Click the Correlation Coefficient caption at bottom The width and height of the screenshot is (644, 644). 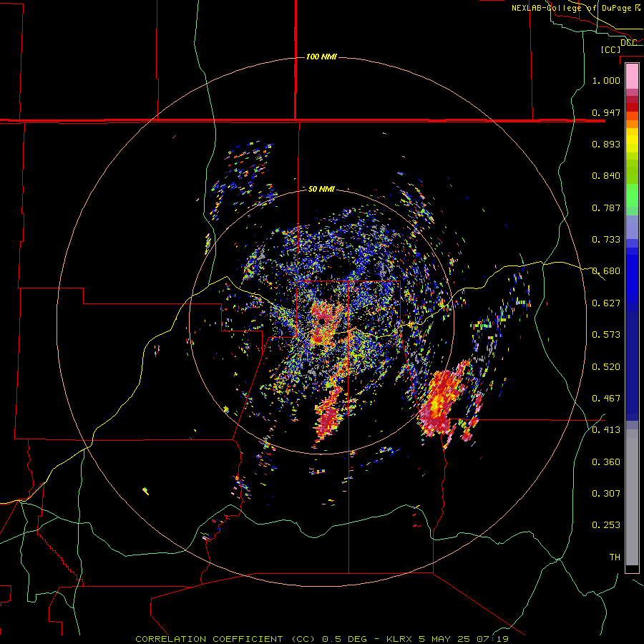[x=322, y=639]
